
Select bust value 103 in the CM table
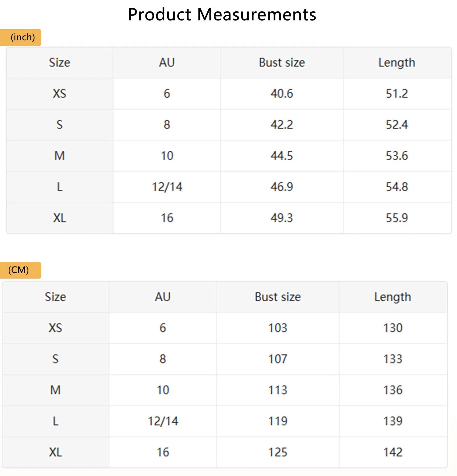click(x=278, y=328)
